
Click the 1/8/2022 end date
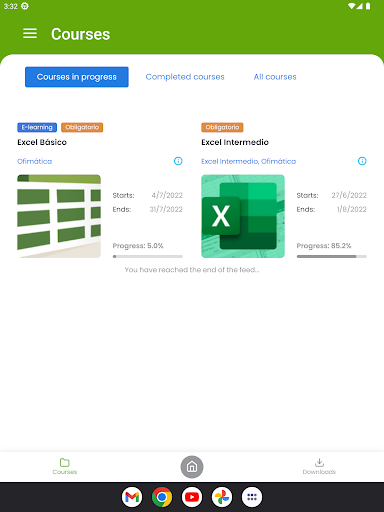(352, 209)
